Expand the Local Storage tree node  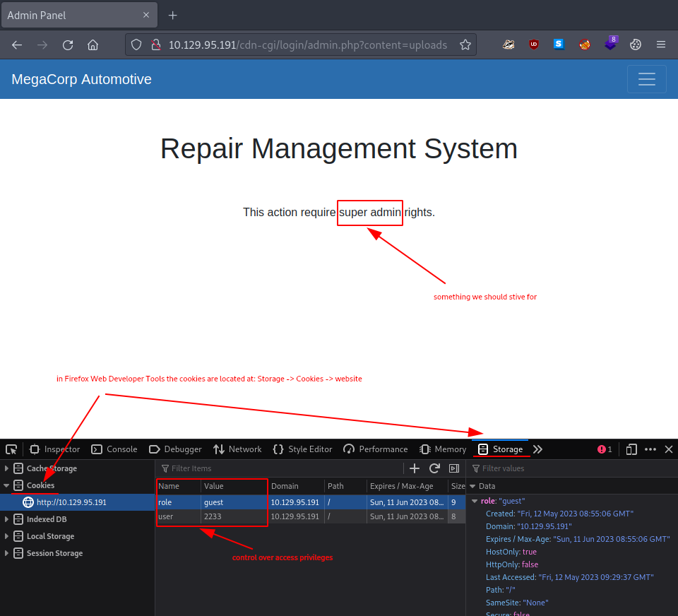coord(7,536)
